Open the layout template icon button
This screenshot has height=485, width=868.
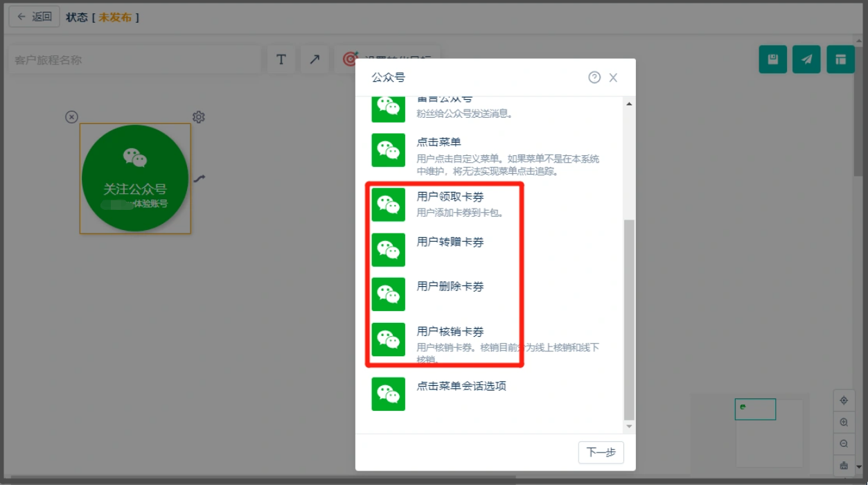841,60
